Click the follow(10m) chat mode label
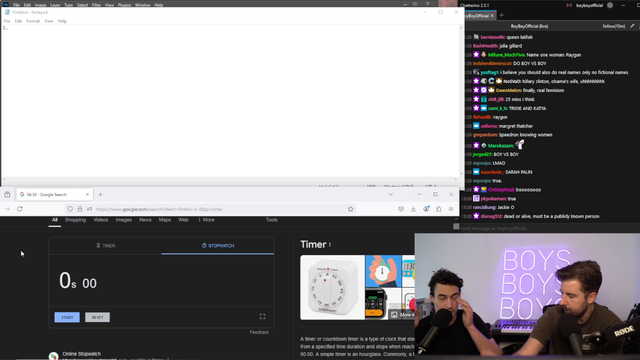640x360 pixels. point(613,26)
